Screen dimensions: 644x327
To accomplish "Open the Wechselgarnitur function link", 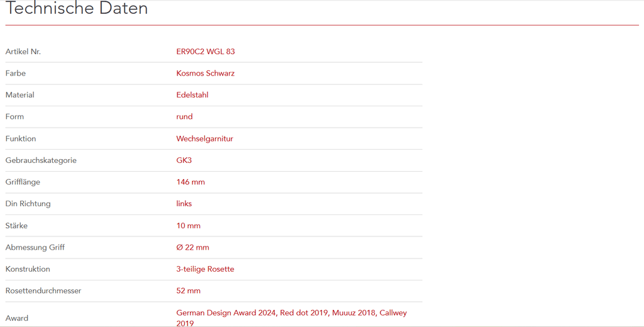I will point(204,138).
